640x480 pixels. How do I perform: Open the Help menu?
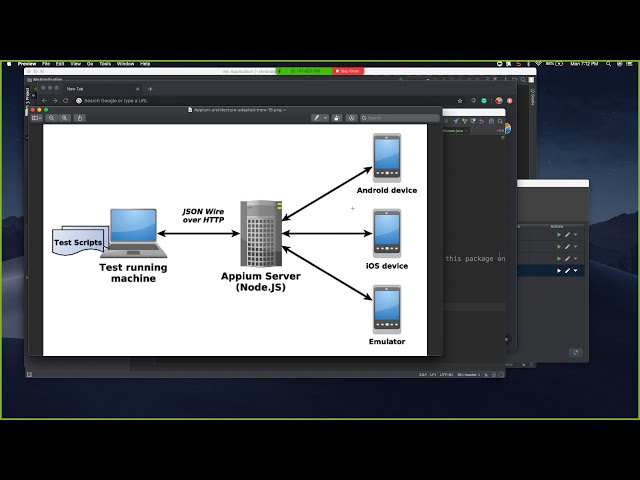click(145, 64)
